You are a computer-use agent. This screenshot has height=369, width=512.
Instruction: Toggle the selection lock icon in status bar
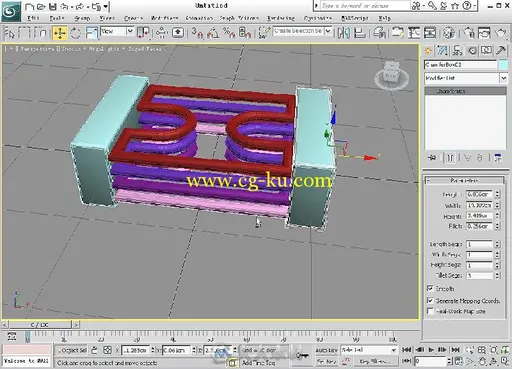point(94,350)
